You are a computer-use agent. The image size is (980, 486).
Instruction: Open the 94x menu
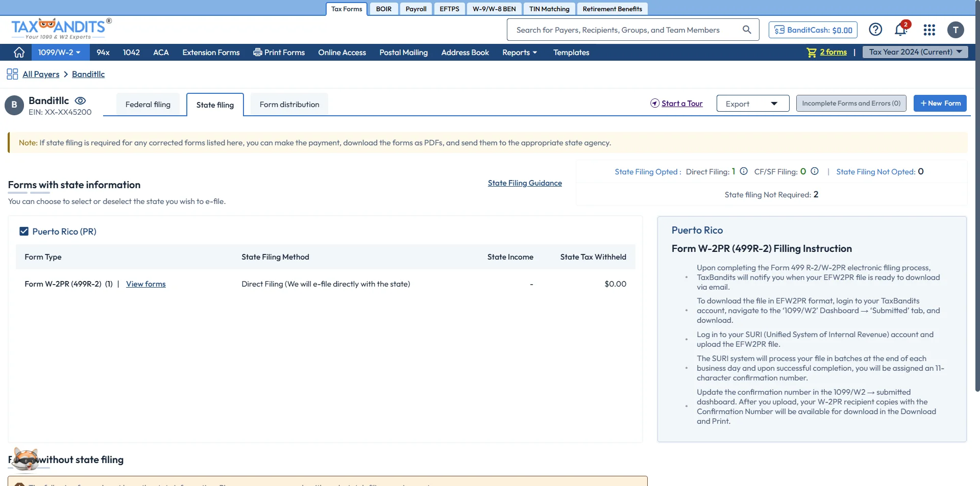(103, 53)
